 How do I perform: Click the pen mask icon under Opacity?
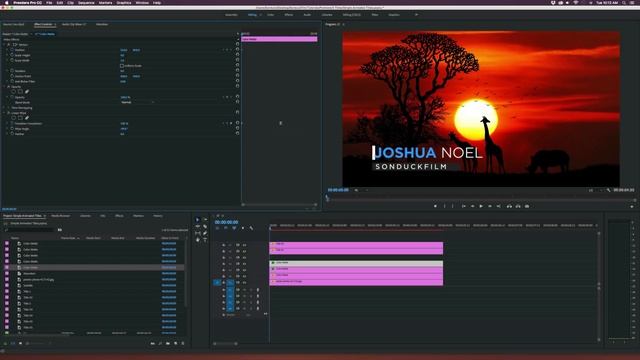point(27,92)
